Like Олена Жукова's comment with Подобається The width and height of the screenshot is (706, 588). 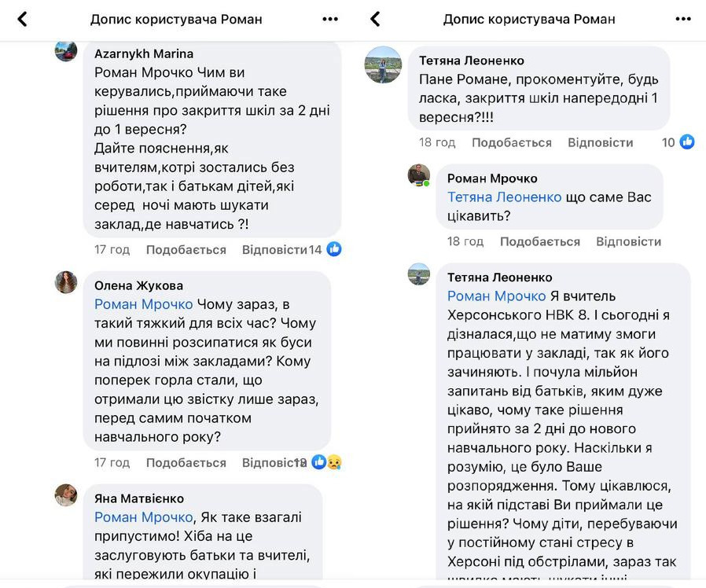(186, 463)
